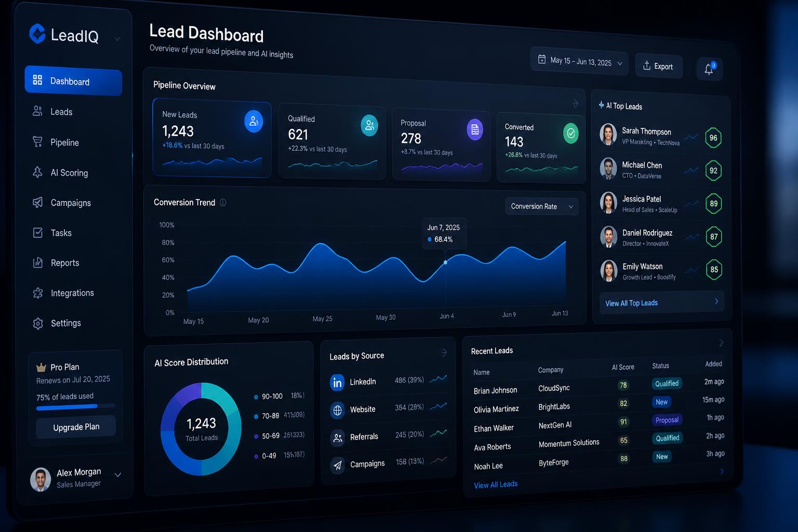Open the date range dropdown May 15 – Jun 13

[x=579, y=61]
